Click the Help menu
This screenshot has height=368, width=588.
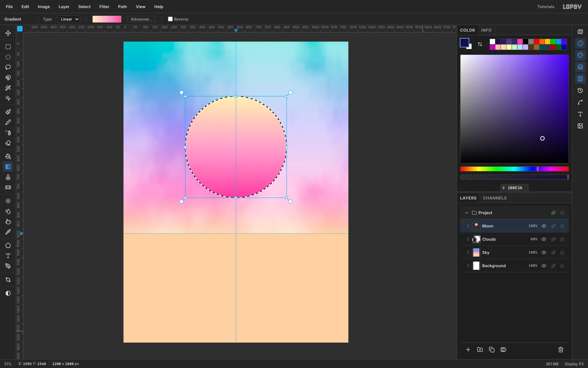[159, 7]
